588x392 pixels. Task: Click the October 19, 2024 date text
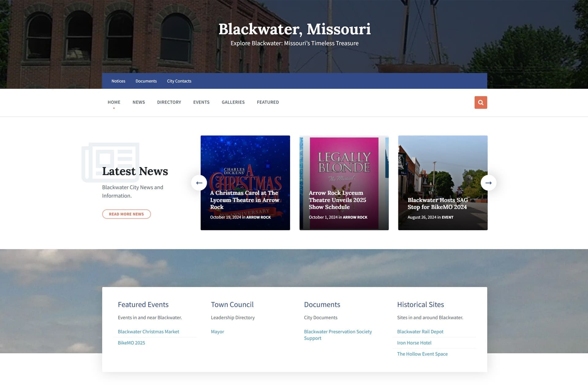(225, 217)
